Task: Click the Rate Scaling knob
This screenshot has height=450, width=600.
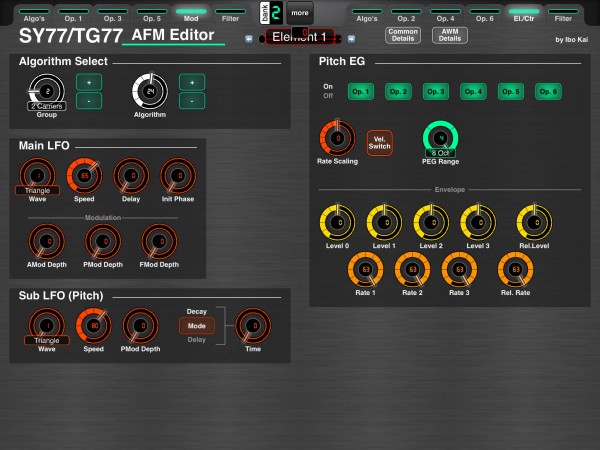Action: (x=337, y=138)
